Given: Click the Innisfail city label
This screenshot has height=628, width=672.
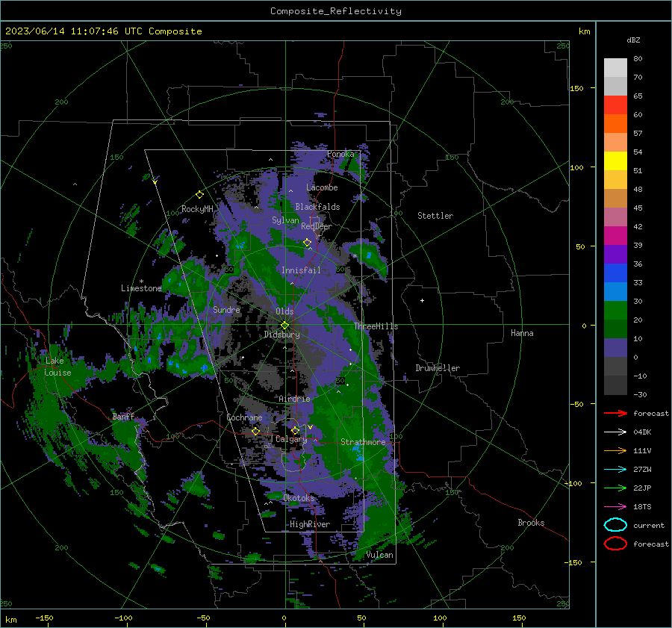Looking at the screenshot, I should point(301,270).
